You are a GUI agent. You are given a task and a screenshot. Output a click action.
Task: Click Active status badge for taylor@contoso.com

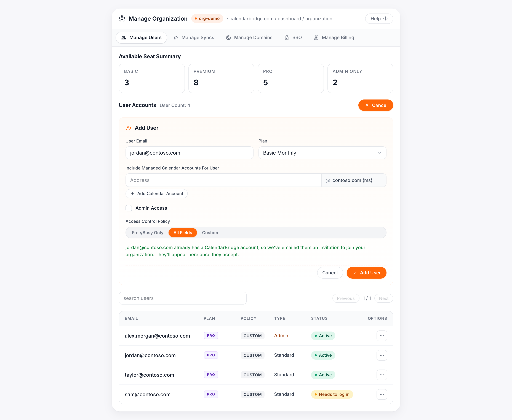click(x=323, y=375)
